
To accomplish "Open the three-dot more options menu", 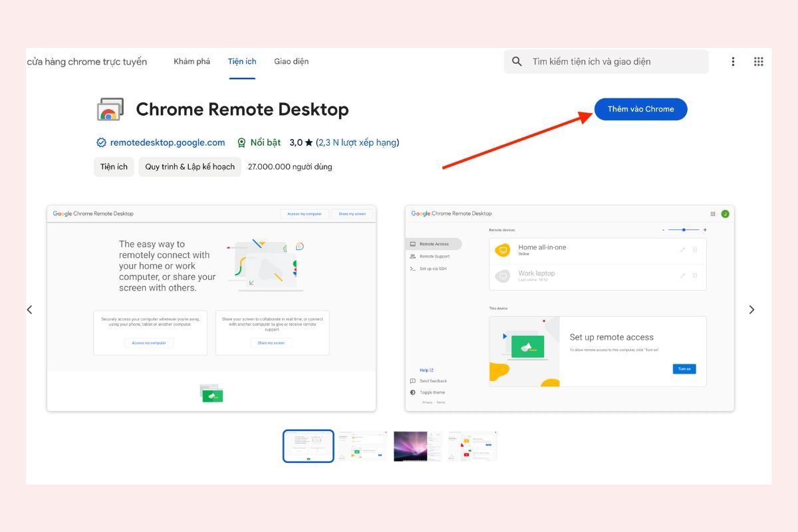I will 733,62.
